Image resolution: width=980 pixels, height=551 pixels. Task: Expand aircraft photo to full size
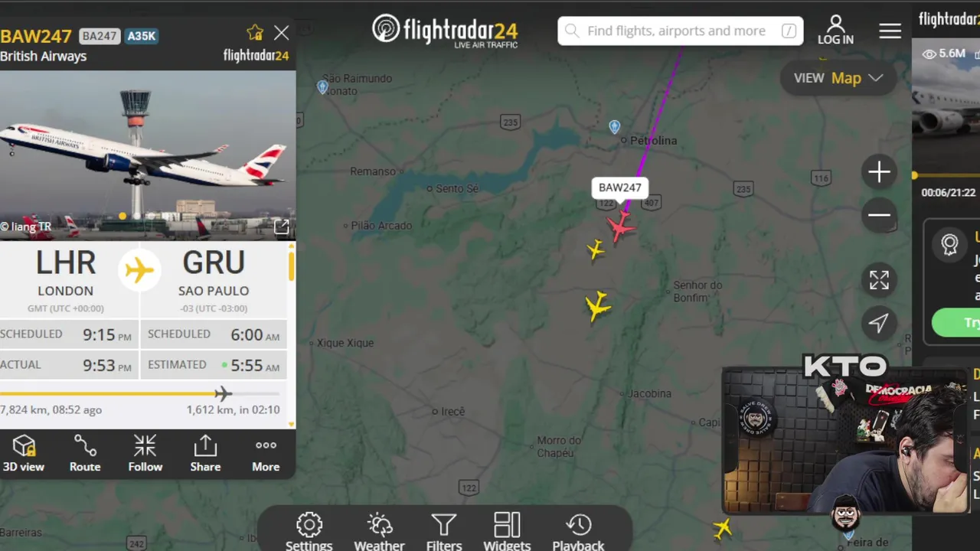(281, 227)
